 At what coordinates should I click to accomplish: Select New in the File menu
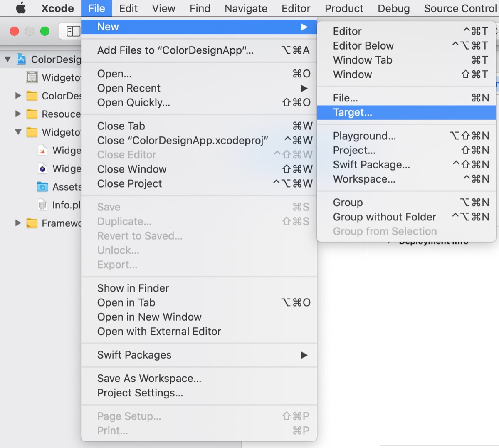pos(199,27)
